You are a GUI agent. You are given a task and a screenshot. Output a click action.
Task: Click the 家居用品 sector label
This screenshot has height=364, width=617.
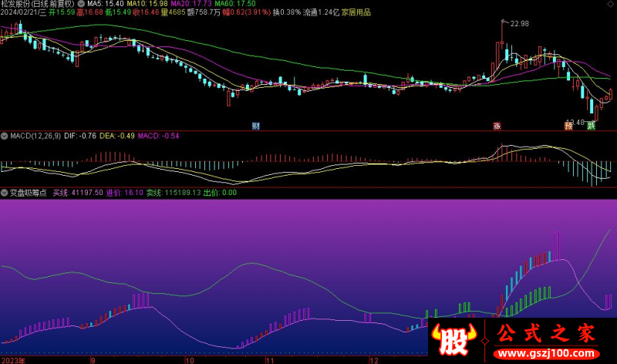(357, 13)
